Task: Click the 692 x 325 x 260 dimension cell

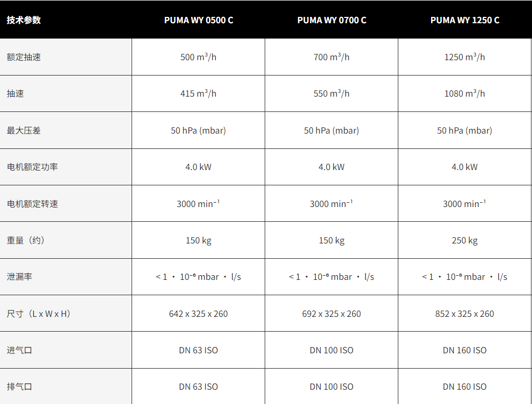Action: [331, 314]
